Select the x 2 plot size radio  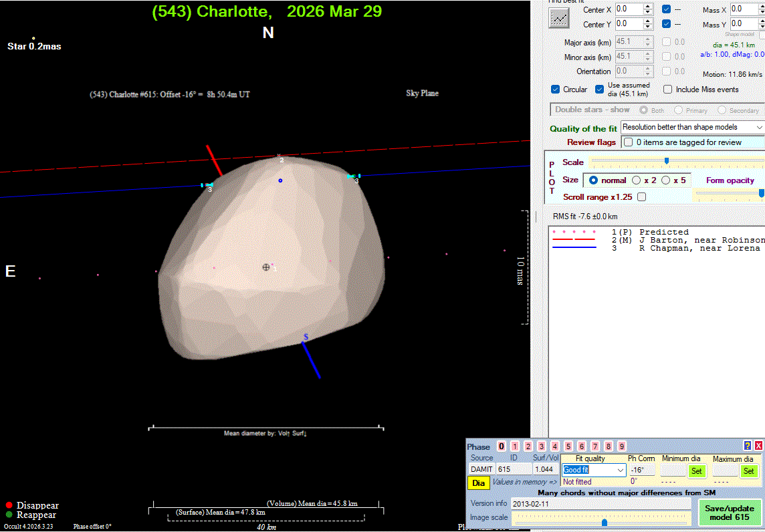coord(637,180)
